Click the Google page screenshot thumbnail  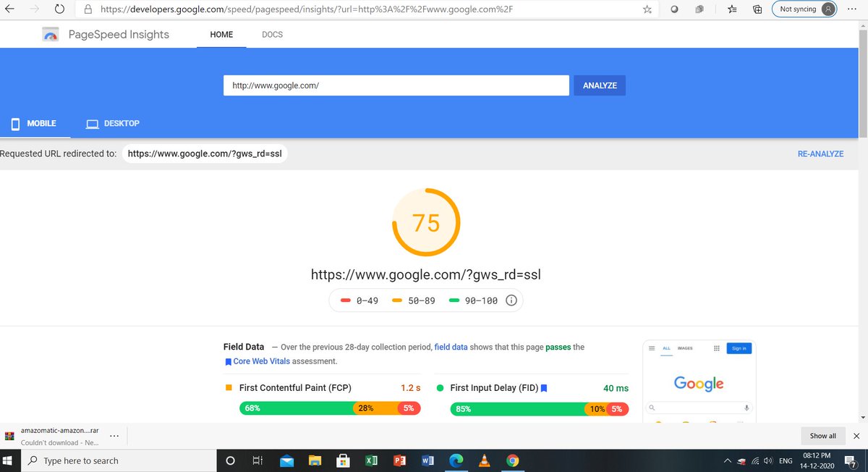pyautogui.click(x=699, y=382)
